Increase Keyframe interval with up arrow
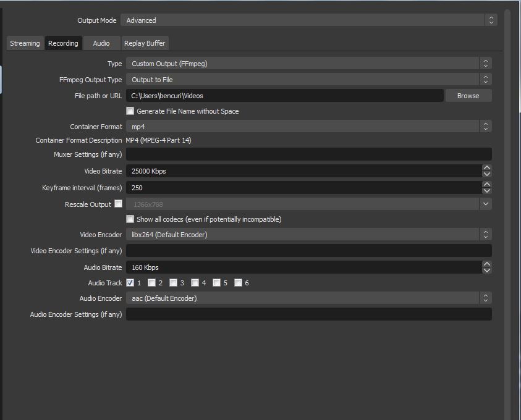Image resolution: width=521 pixels, height=420 pixels. pos(487,184)
